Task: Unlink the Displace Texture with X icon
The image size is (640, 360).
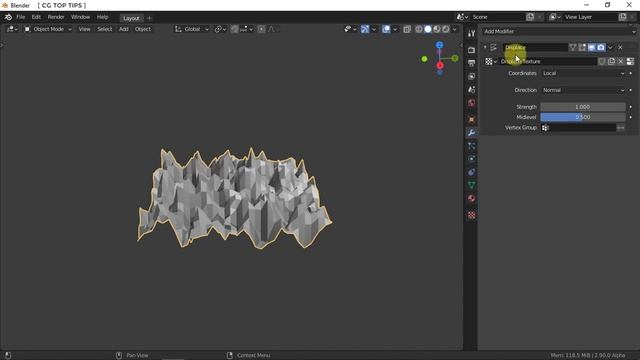Action: point(620,61)
